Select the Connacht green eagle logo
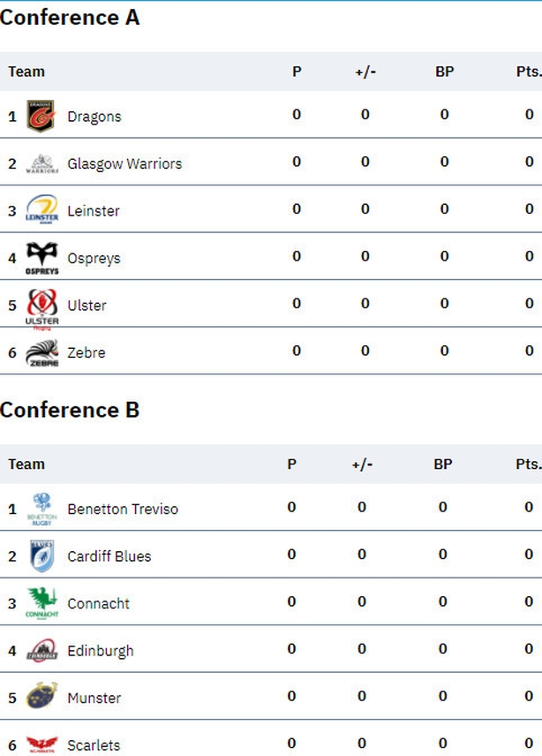542x756 pixels. click(x=41, y=603)
